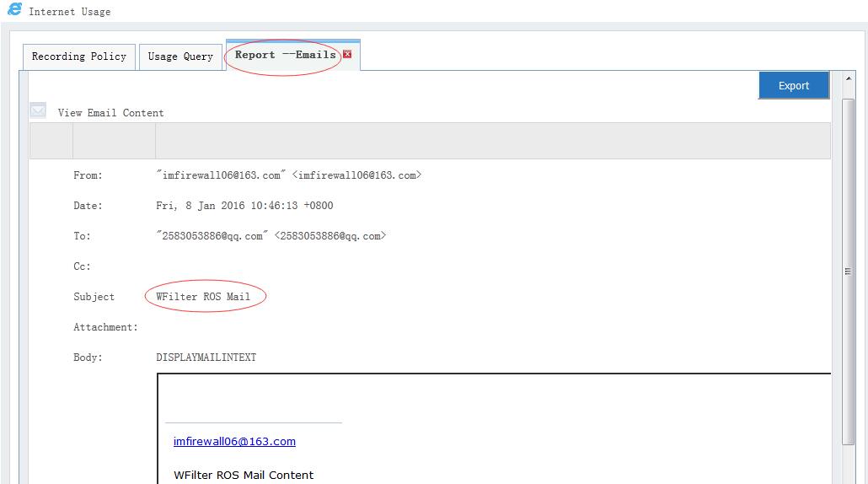Click the To recipient 2583053886@qq.com
This screenshot has width=868, height=484.
[271, 236]
